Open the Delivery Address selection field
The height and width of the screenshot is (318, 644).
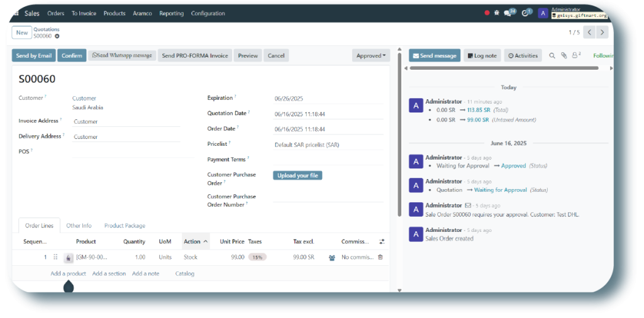pos(126,136)
